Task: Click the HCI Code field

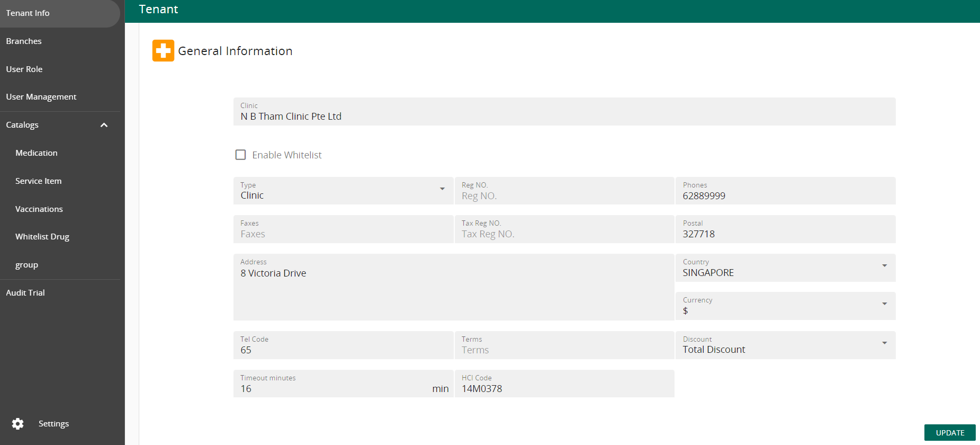Action: tap(564, 384)
